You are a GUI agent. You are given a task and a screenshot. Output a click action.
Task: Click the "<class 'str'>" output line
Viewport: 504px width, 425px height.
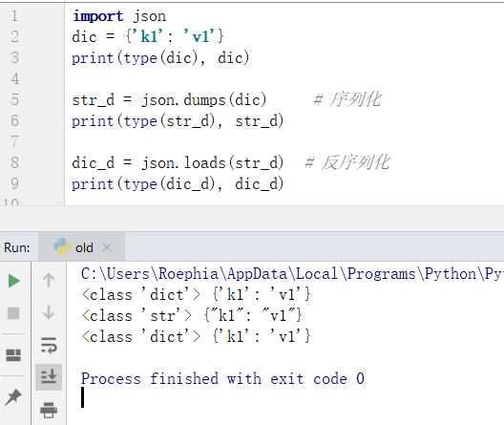pos(192,315)
